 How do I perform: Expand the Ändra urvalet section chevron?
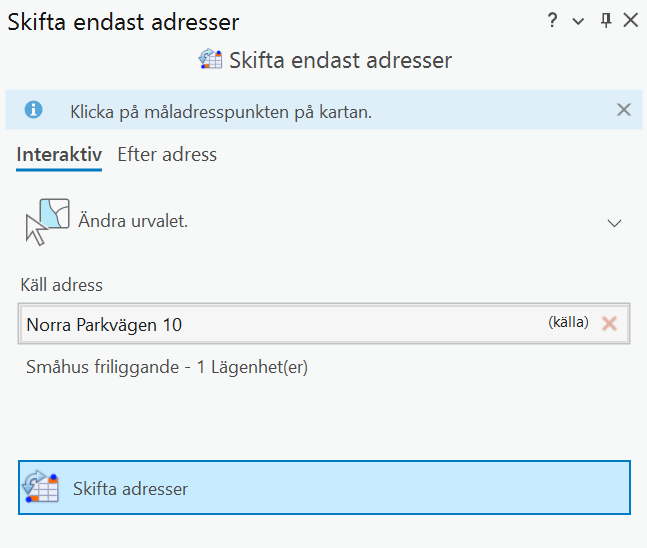click(615, 223)
